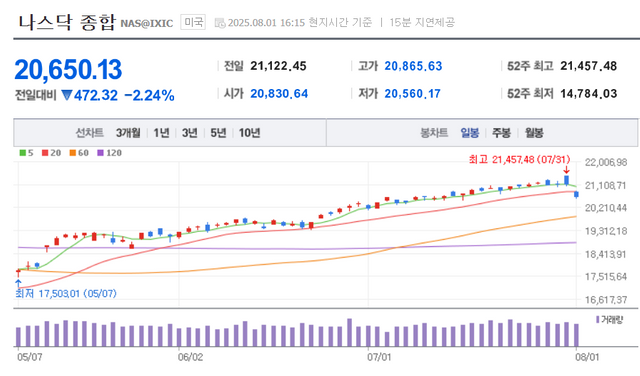Viewport: 640px width, 376px height.
Task: Click the blue arrow at 최저 marker
Action: pyautogui.click(x=18, y=283)
